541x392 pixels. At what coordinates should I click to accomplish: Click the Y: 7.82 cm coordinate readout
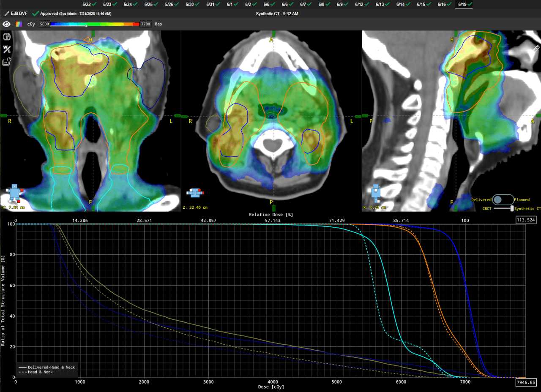click(14, 207)
